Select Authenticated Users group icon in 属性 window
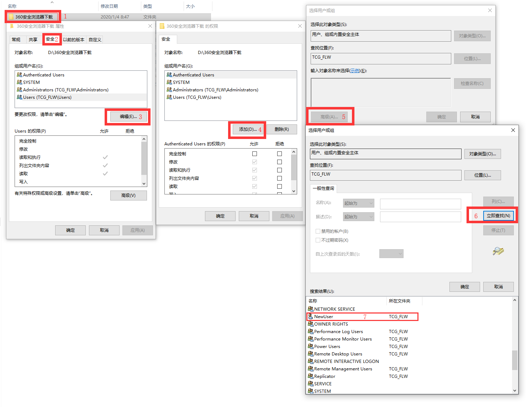The width and height of the screenshot is (532, 407). [20, 75]
